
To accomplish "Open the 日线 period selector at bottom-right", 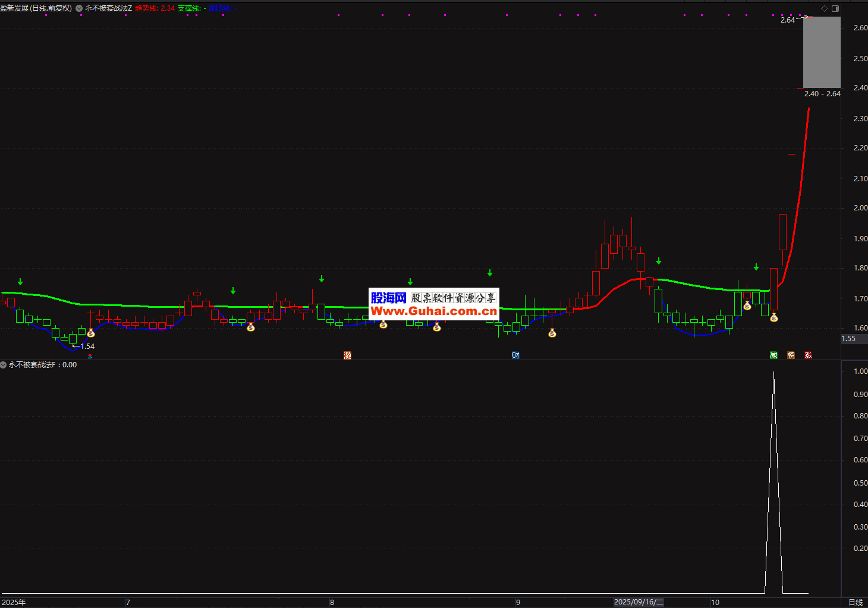I will pos(855,602).
